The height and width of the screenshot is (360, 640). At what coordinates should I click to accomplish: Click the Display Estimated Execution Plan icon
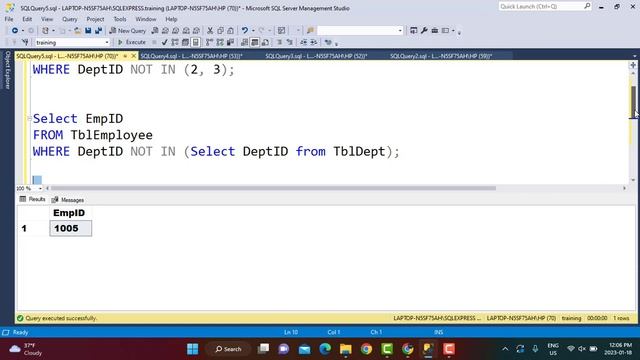(x=175, y=42)
